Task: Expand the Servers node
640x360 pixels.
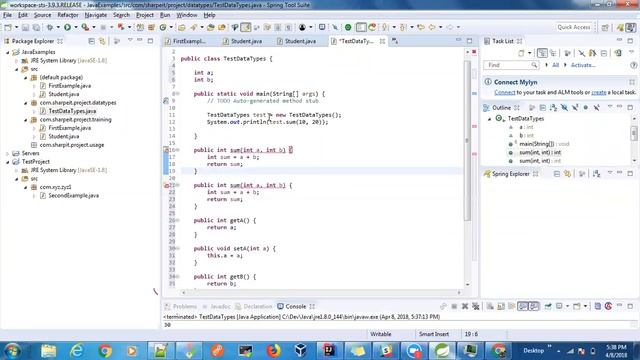Action: [x=7, y=153]
